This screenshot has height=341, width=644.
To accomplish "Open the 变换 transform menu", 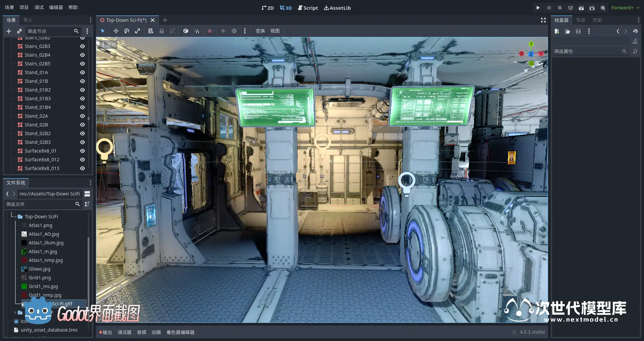I will click(x=260, y=31).
